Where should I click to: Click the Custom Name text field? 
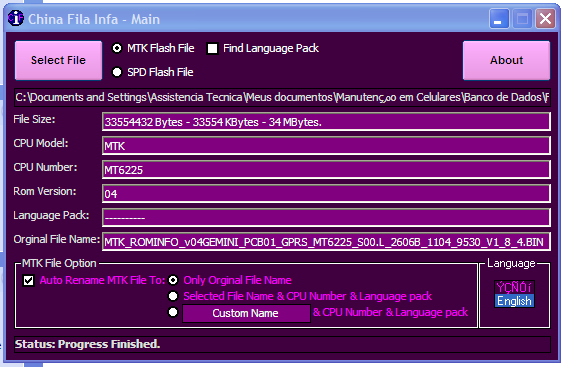[246, 313]
